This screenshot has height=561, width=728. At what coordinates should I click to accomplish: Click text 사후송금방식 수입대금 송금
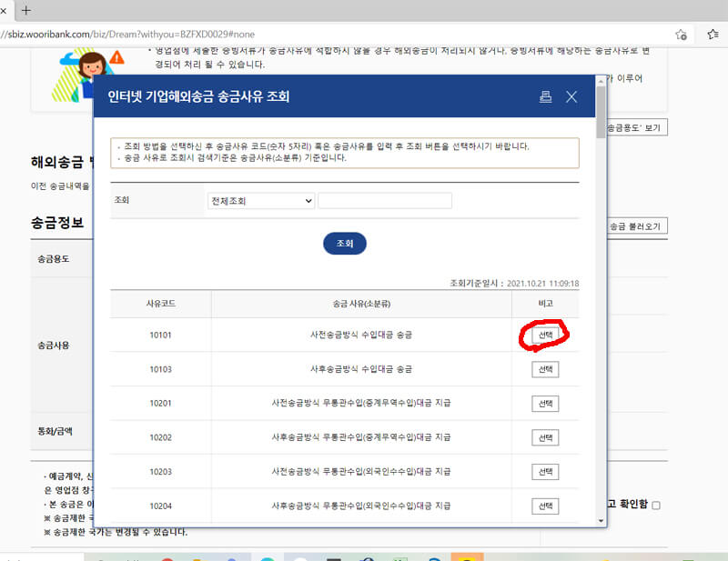pyautogui.click(x=361, y=369)
